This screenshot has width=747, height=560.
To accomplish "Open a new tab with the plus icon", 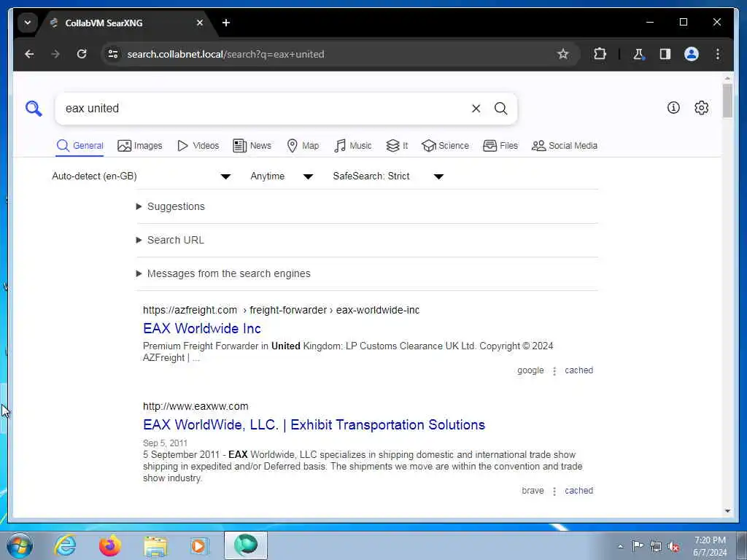I will 226,23.
